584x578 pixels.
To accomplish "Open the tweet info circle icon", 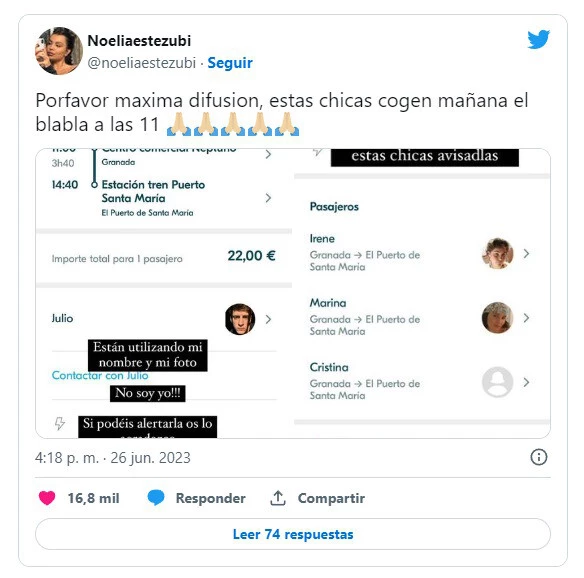I will 539,457.
